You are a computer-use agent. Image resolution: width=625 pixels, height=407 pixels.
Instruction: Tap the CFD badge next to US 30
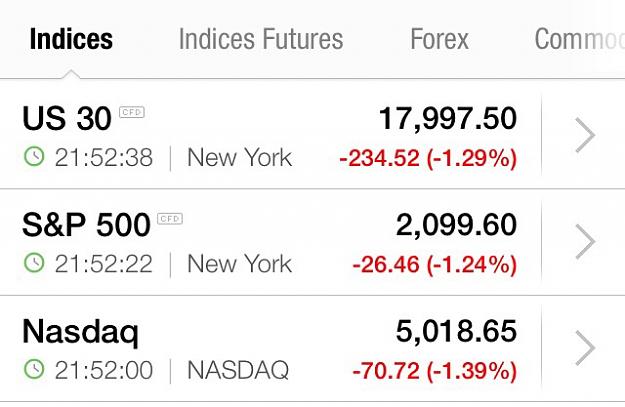[132, 112]
